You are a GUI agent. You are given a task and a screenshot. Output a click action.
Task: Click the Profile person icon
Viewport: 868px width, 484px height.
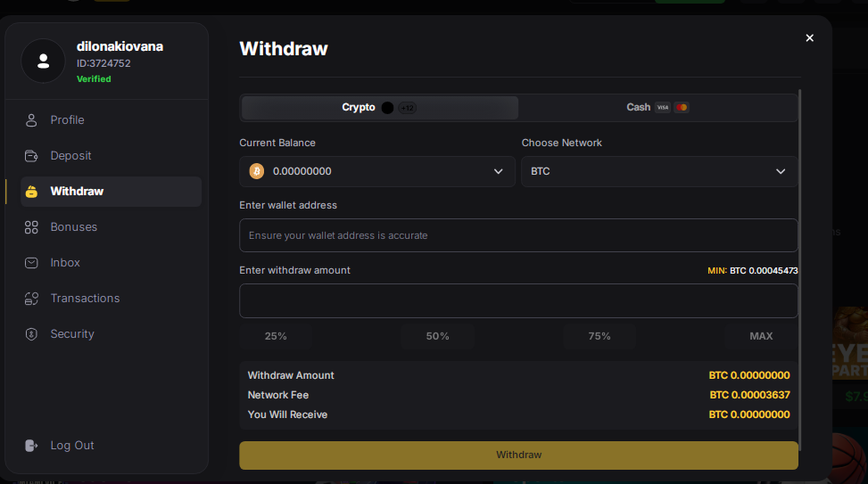31,120
